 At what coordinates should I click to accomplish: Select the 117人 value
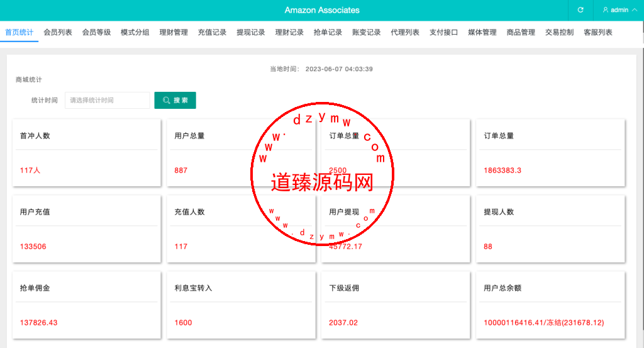(30, 170)
